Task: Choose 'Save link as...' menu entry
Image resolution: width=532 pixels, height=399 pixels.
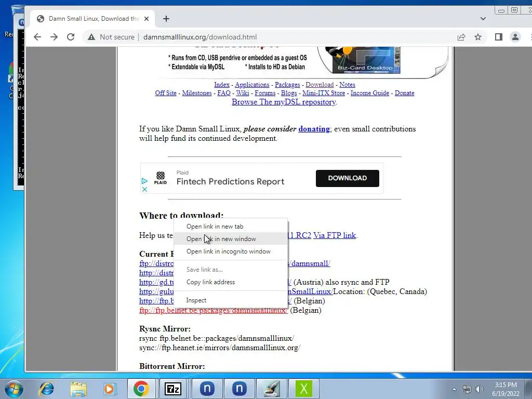Action: (x=231, y=270)
